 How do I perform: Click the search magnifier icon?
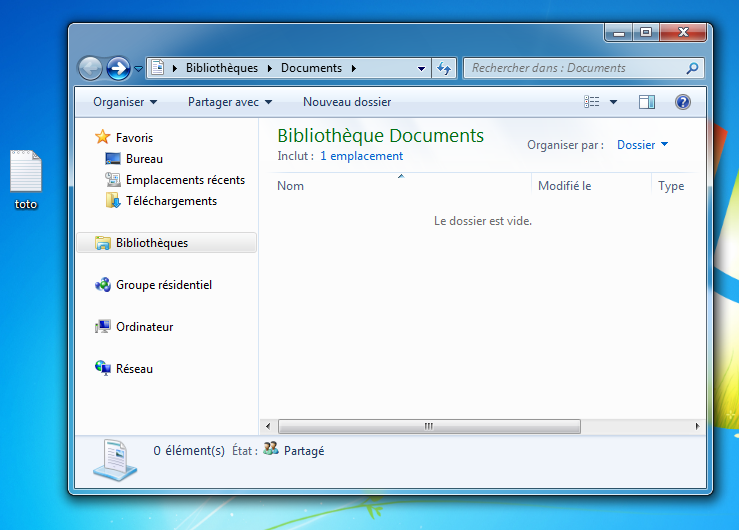pos(692,68)
